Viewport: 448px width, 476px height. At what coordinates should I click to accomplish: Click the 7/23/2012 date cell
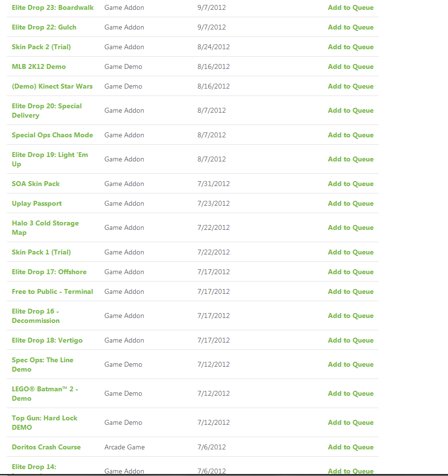click(213, 204)
